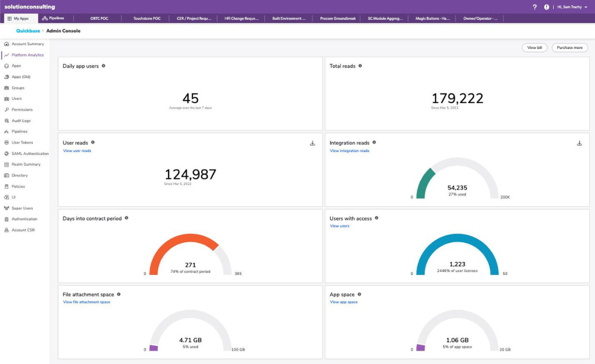This screenshot has width=595, height=364.
Task: Open the Authentication sidebar icon
Action: coord(6,219)
